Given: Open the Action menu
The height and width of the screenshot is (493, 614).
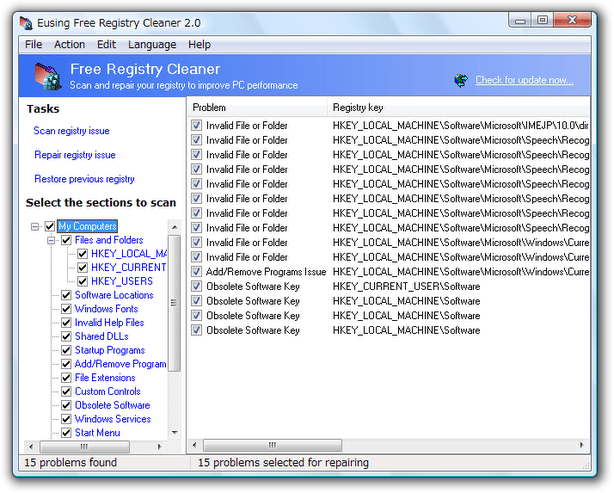Looking at the screenshot, I should (69, 45).
